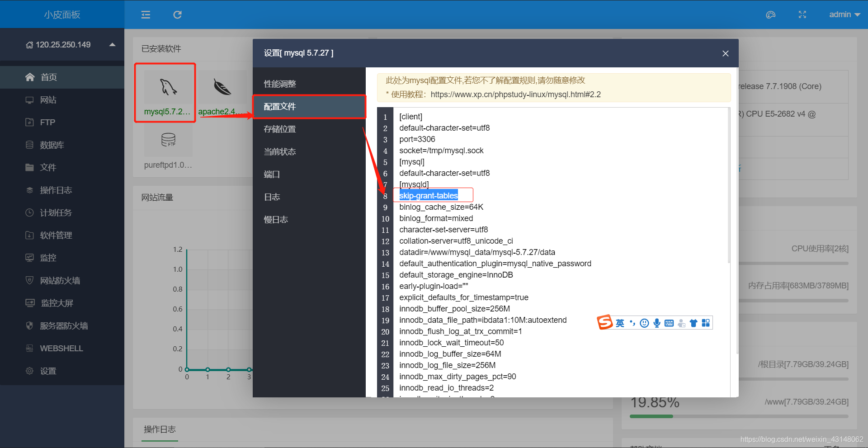
Task: Click the apache feather software icon
Action: click(222, 87)
